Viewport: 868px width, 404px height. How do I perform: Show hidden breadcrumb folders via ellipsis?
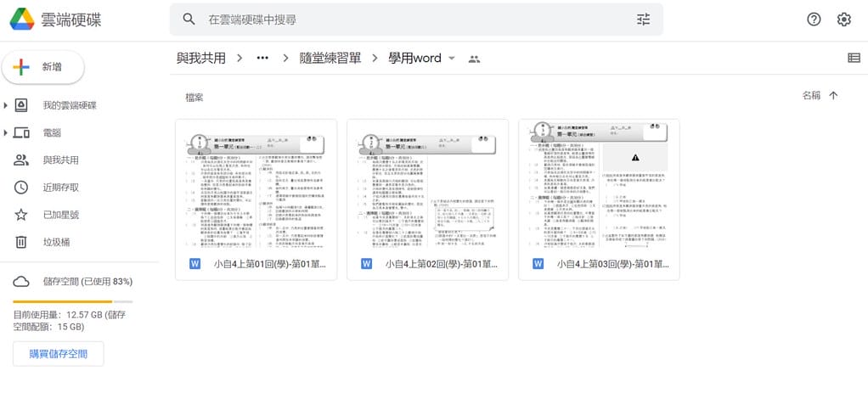(x=262, y=58)
